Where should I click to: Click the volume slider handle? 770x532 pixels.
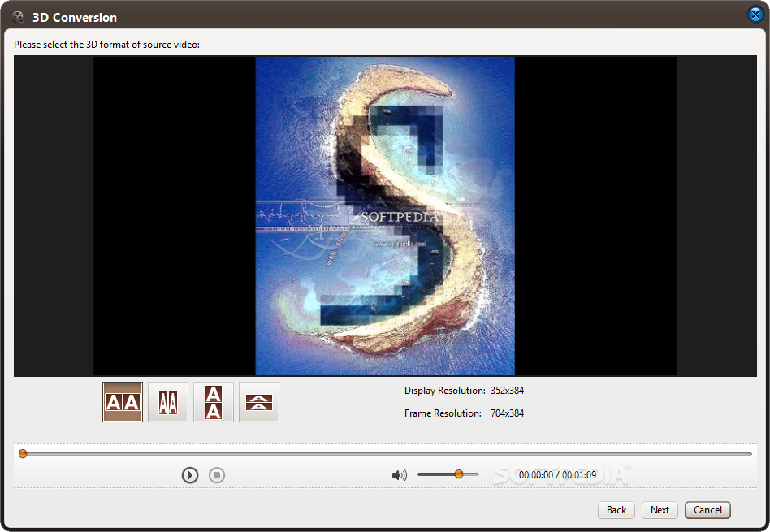click(459, 474)
